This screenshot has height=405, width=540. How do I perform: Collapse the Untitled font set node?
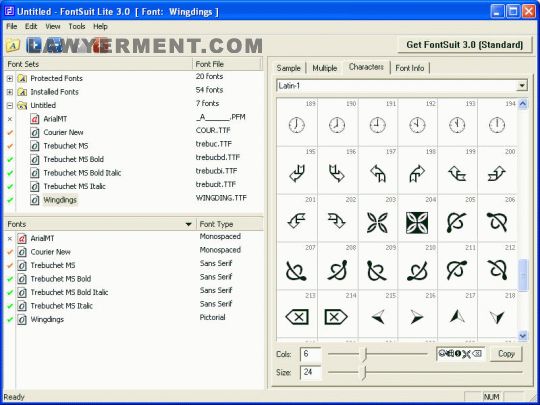[x=10, y=105]
